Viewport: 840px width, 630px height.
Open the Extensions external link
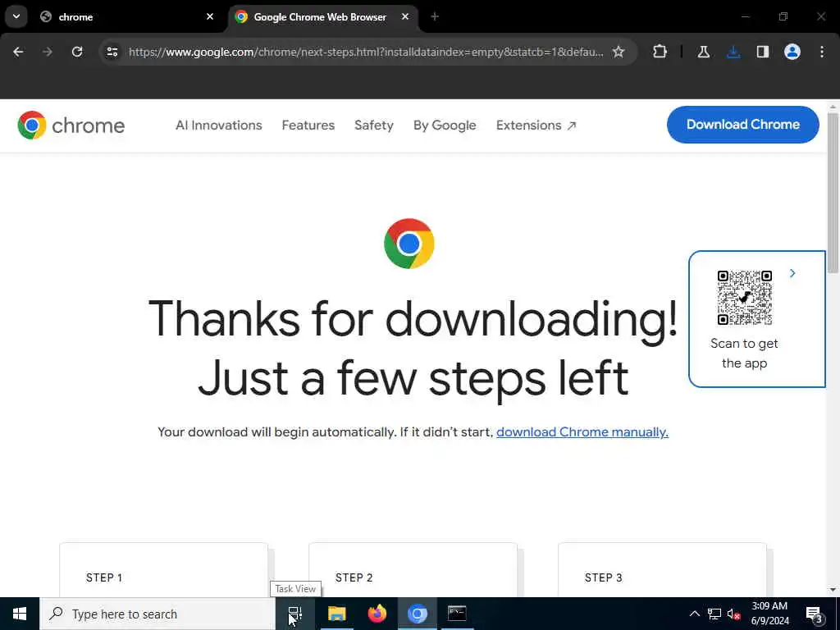pos(536,126)
